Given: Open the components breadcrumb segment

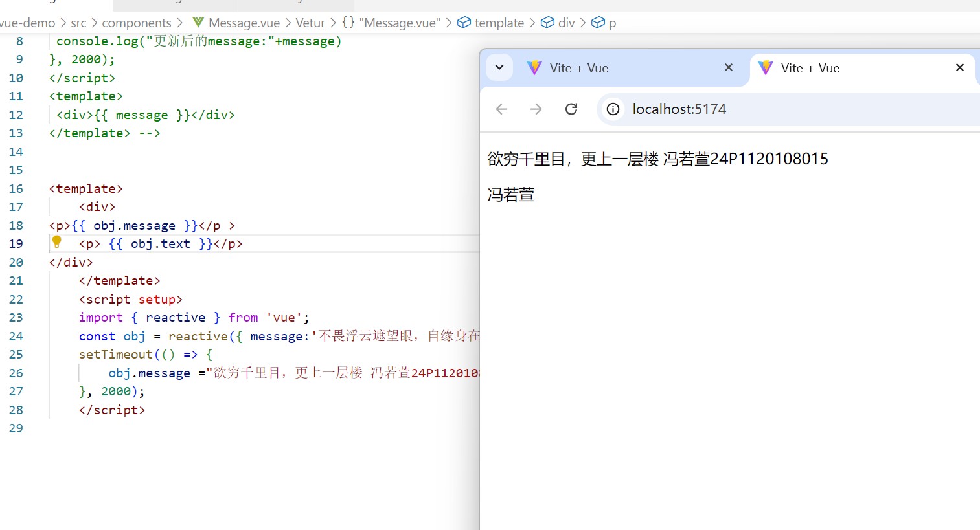Looking at the screenshot, I should (x=137, y=23).
